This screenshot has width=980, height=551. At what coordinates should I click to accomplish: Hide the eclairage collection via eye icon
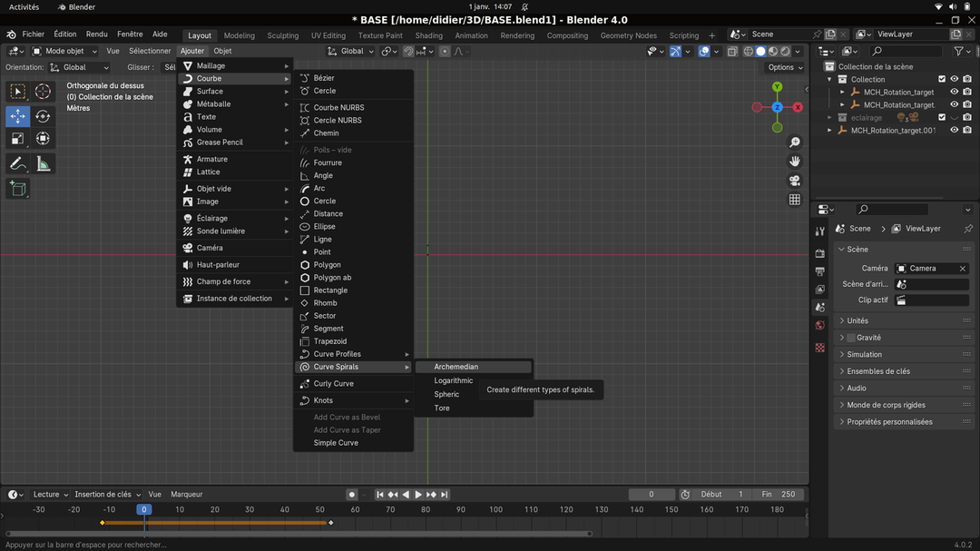pos(954,118)
